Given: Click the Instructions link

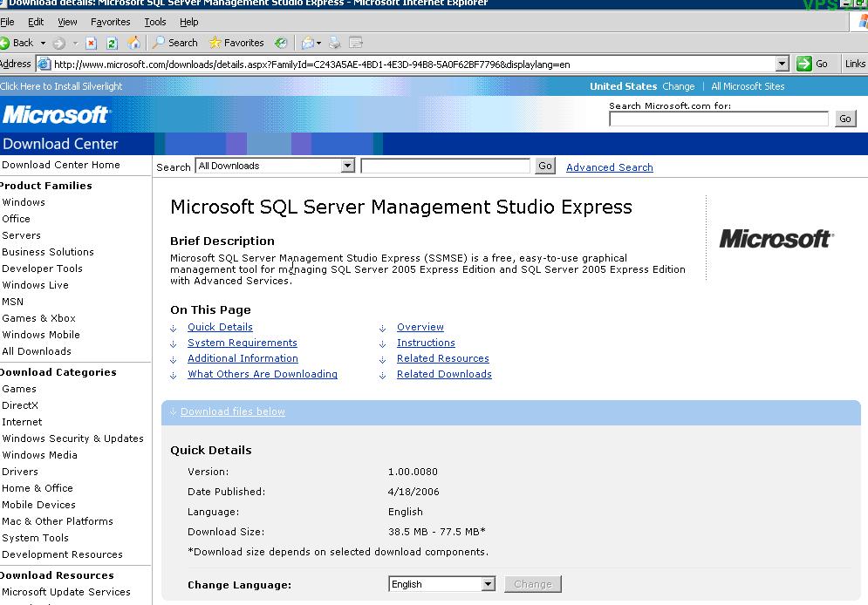Looking at the screenshot, I should (x=426, y=343).
